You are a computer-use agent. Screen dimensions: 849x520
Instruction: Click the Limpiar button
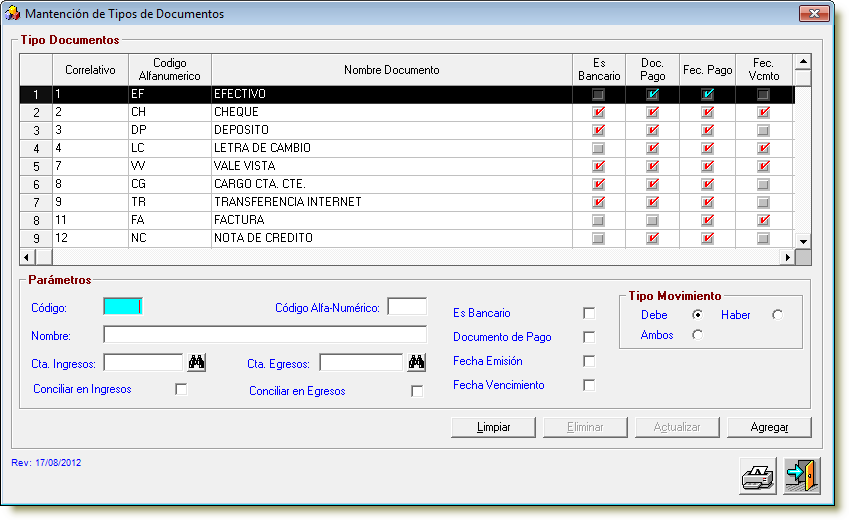click(x=493, y=427)
